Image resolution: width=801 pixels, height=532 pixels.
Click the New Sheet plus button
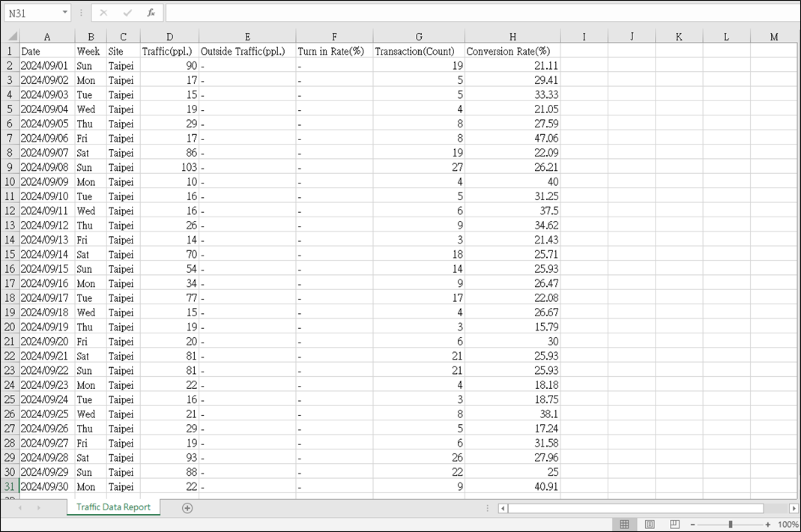point(187,507)
